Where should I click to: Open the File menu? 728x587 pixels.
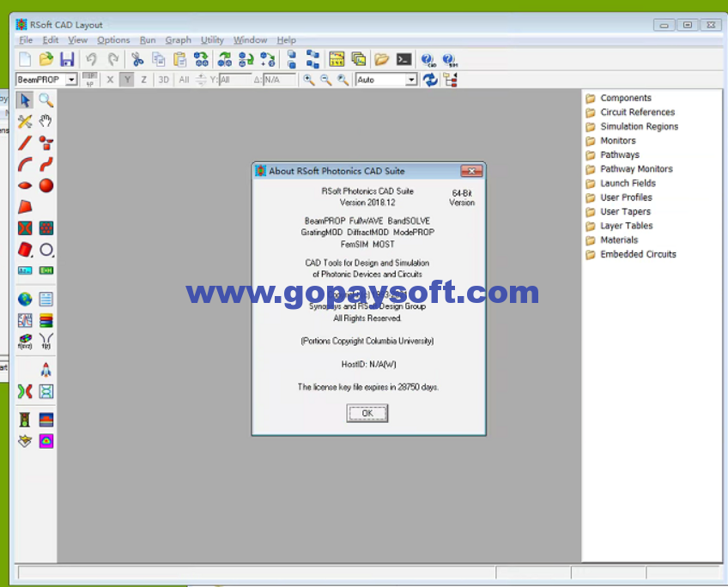coord(26,40)
